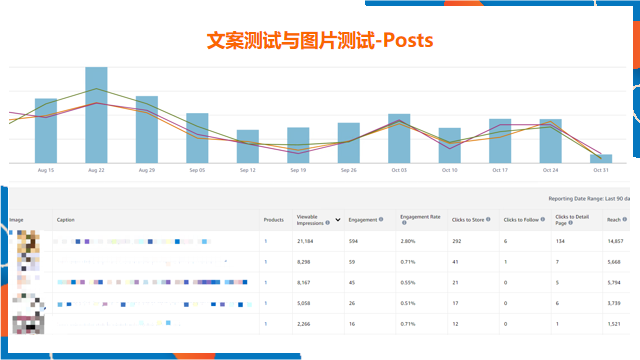Image resolution: width=640 pixels, height=360 pixels.
Task: Open the post thumbnail in the 8,167 row
Action: 28,282
